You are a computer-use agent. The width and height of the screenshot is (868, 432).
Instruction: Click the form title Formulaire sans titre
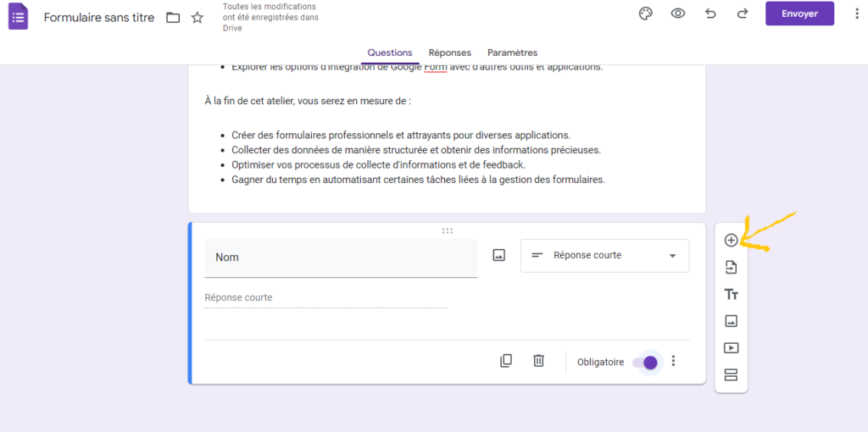(x=98, y=18)
